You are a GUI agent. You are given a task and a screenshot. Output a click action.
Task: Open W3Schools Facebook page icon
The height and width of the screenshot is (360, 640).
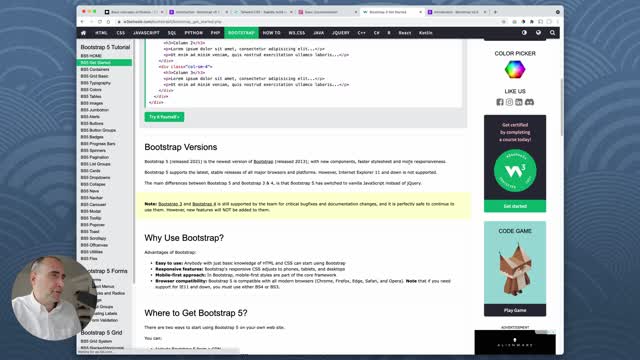(500, 102)
